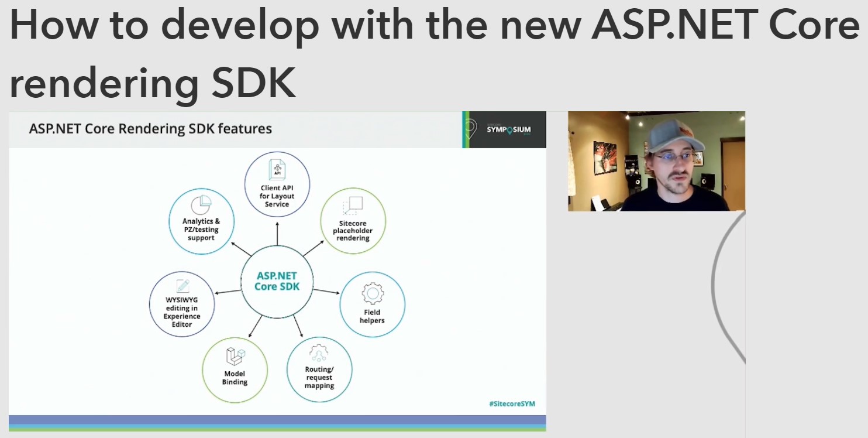
Task: Click 'WYSIWYG editing in Experience Editor' label
Action: (182, 312)
